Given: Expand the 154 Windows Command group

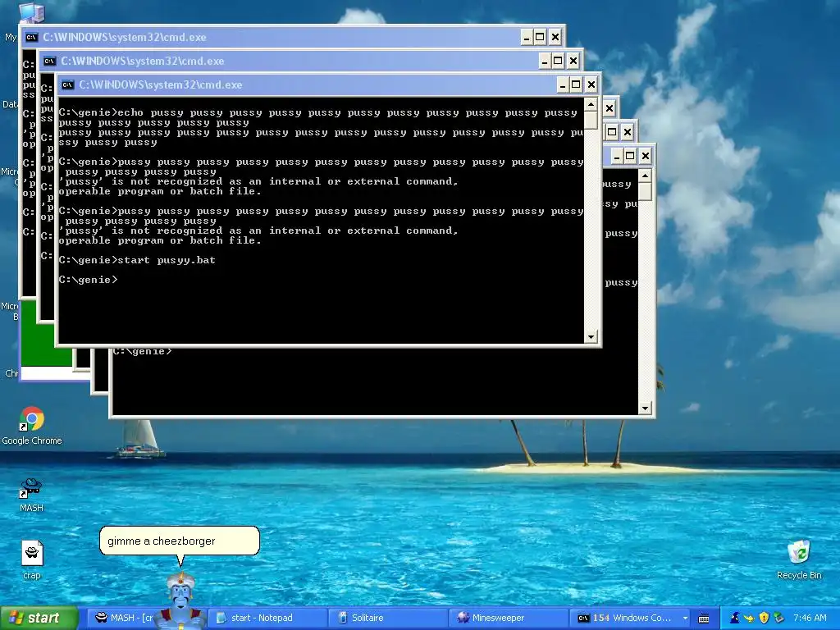Looking at the screenshot, I should [629, 618].
